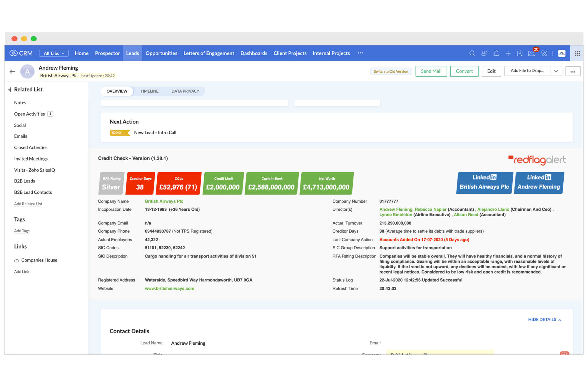Viewport: 588px width, 387px height.
Task: Click the CCJs £52,976 tile
Action: 179,183
